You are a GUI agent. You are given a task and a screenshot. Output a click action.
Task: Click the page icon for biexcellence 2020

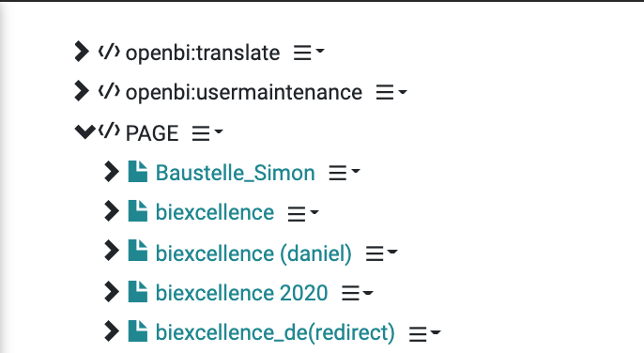(x=138, y=291)
